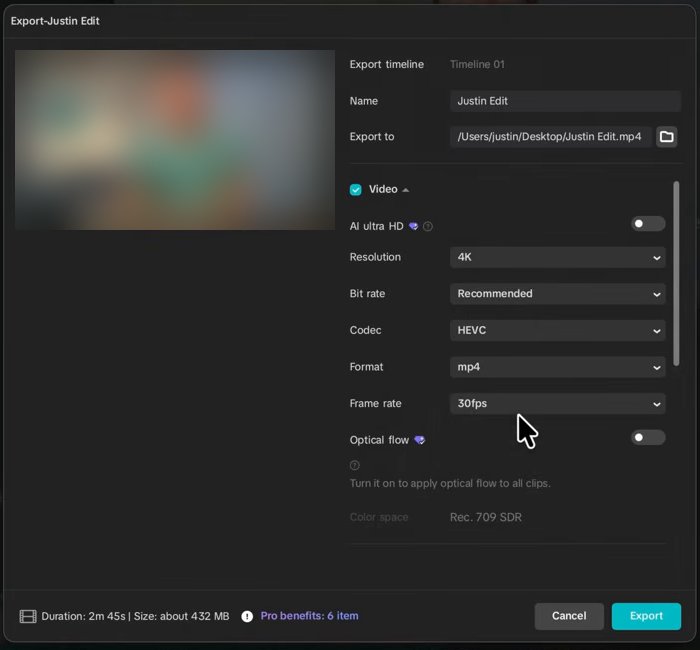Open the Format dropdown showing mp4
This screenshot has height=650, width=700.
tap(558, 367)
